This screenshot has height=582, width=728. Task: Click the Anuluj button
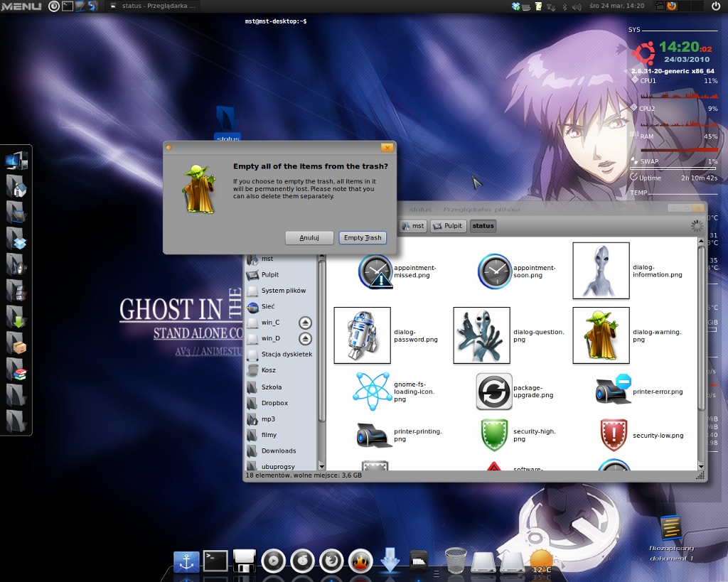309,237
